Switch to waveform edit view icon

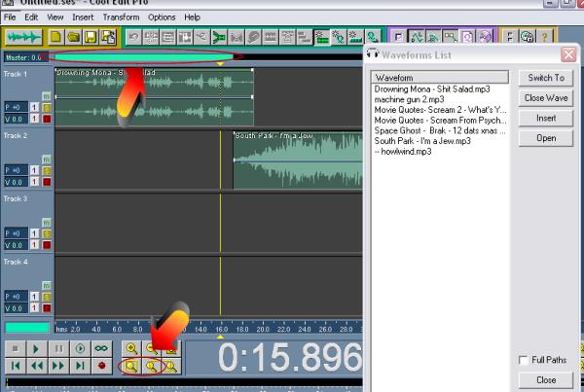pos(23,37)
